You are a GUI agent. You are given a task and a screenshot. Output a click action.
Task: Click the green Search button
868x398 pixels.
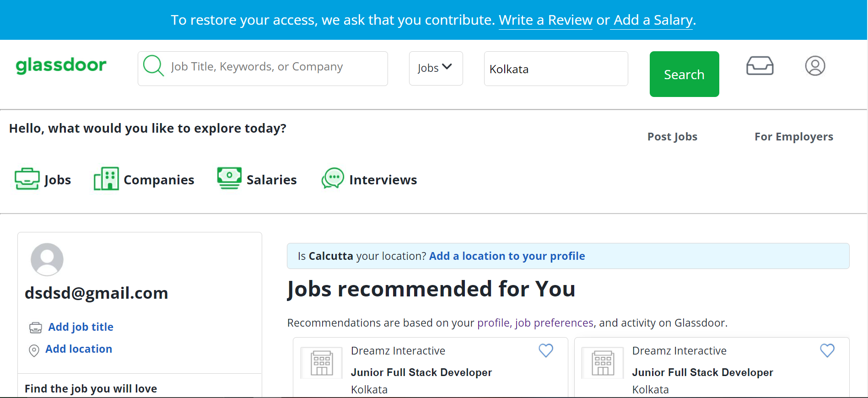(684, 74)
